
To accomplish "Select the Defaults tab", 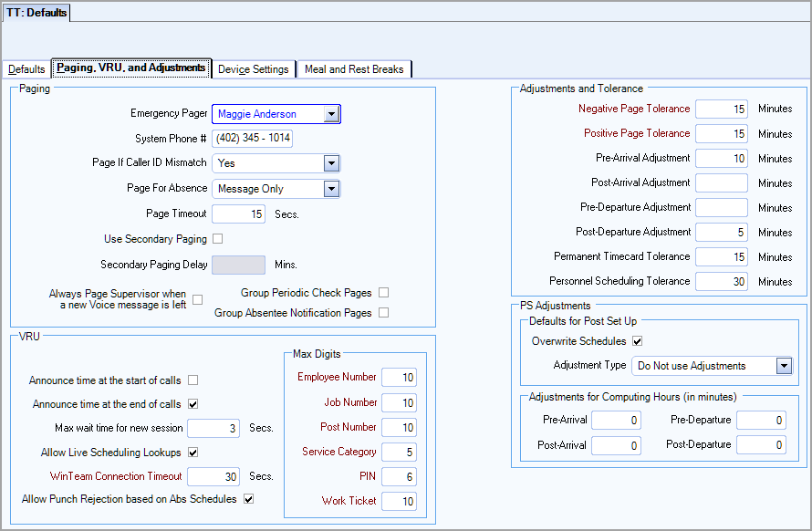I will click(26, 68).
